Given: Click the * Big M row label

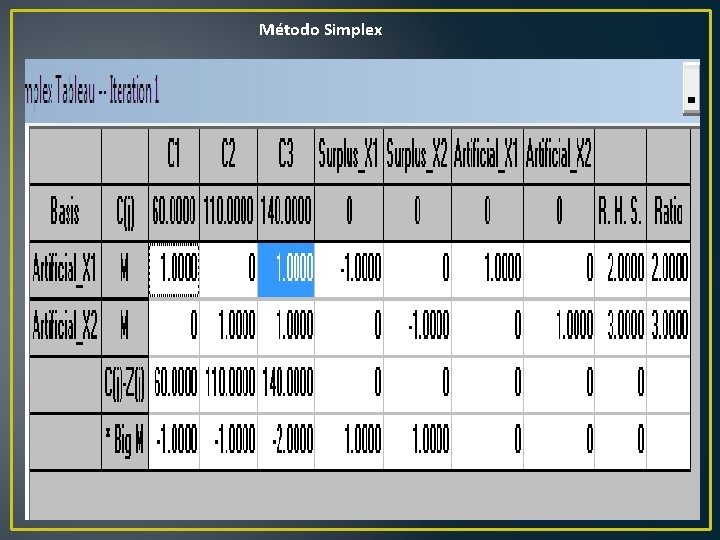Looking at the screenshot, I should pyautogui.click(x=125, y=442).
